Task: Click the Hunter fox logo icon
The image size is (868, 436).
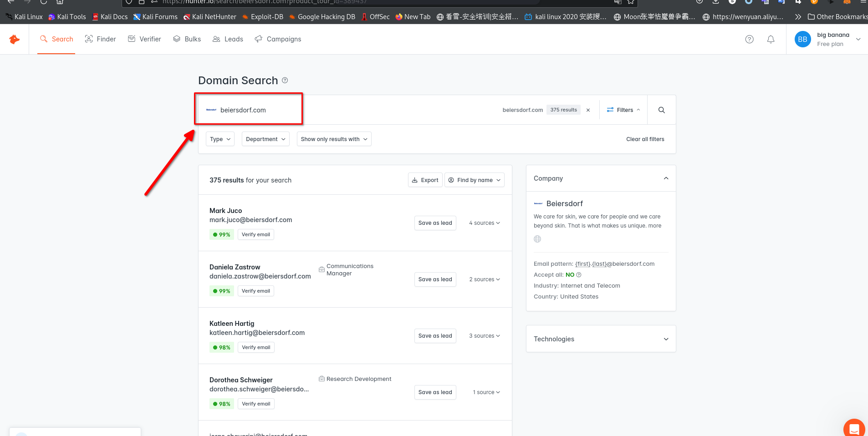Action: click(15, 40)
